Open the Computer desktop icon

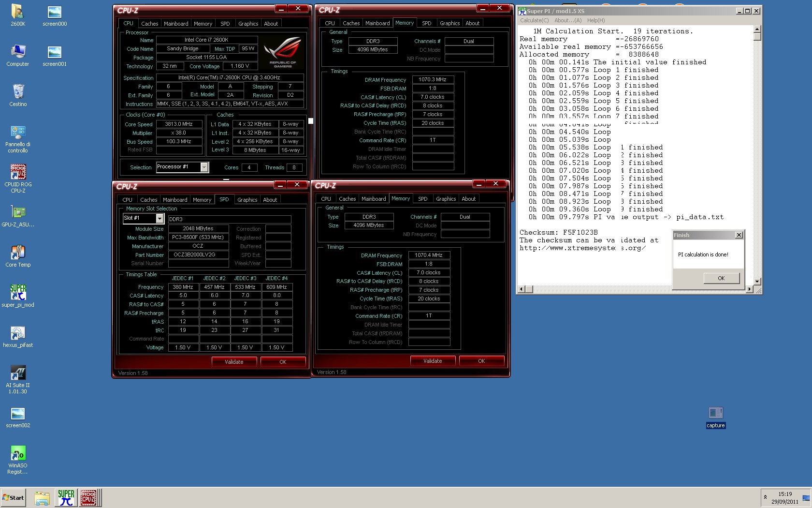point(18,55)
